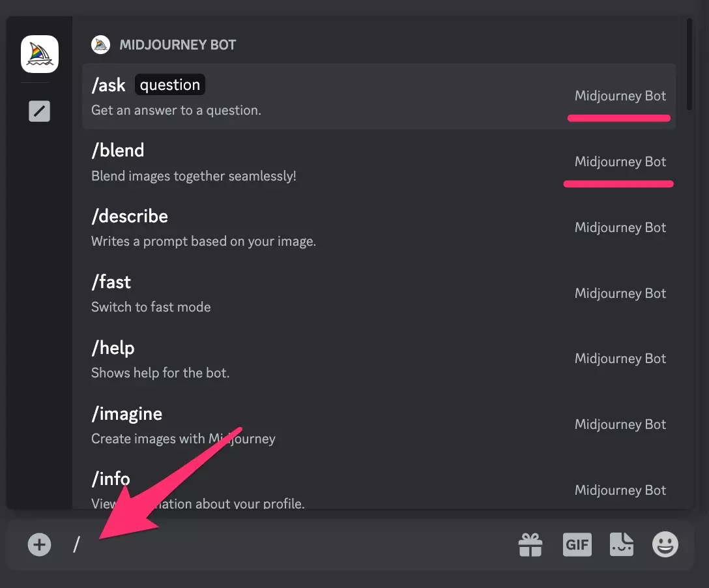
Task: Select the /imagine command
Action: point(379,425)
